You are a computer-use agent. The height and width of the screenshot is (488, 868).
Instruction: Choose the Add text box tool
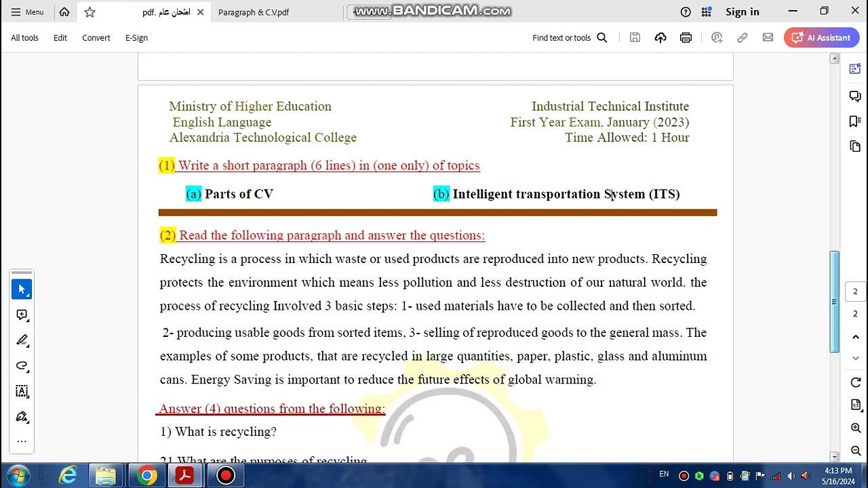(22, 391)
